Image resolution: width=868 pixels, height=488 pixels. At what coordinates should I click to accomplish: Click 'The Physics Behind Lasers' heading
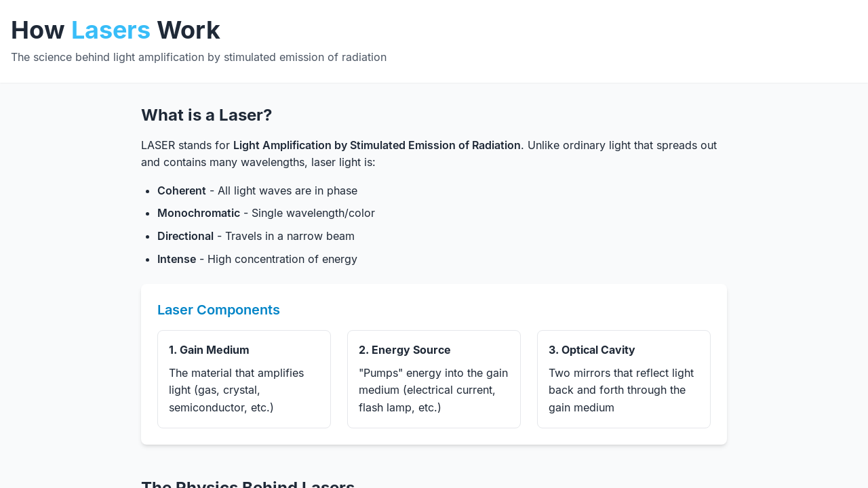[248, 484]
